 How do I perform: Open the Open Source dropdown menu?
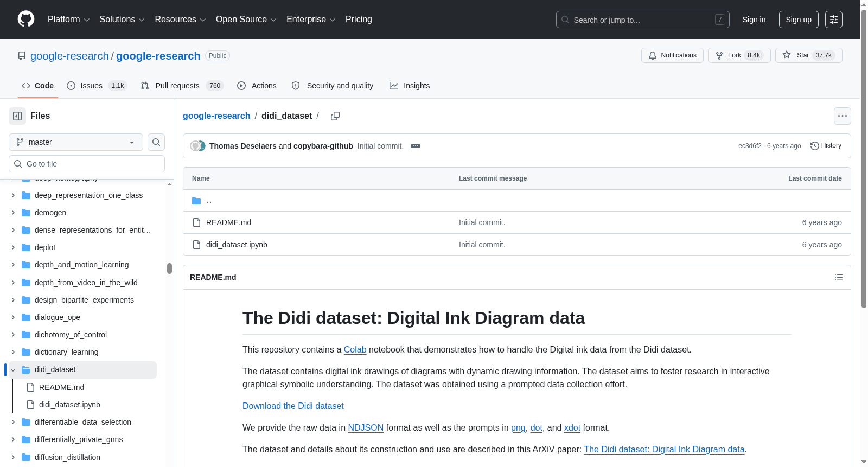tap(246, 20)
